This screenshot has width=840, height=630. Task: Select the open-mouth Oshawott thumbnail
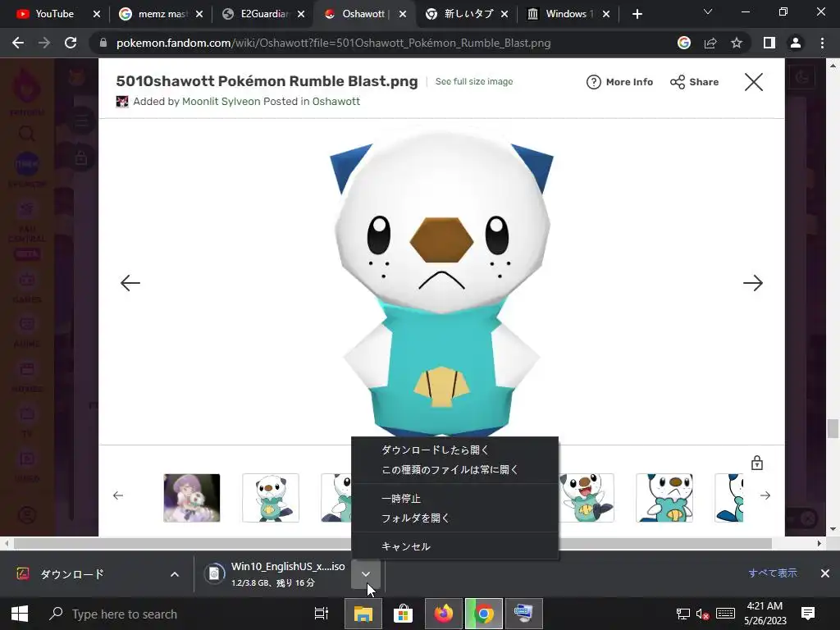pyautogui.click(x=586, y=498)
